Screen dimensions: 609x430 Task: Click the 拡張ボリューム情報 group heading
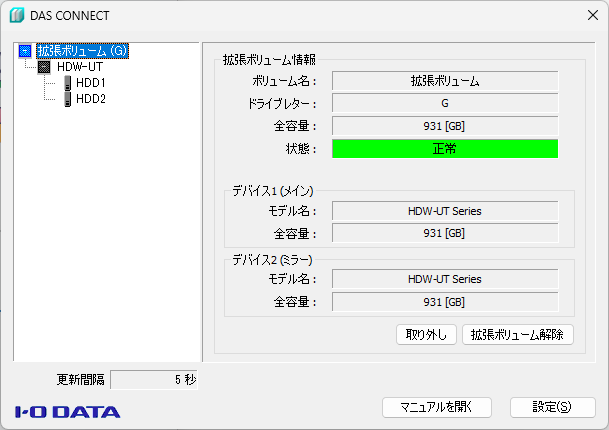click(x=269, y=60)
